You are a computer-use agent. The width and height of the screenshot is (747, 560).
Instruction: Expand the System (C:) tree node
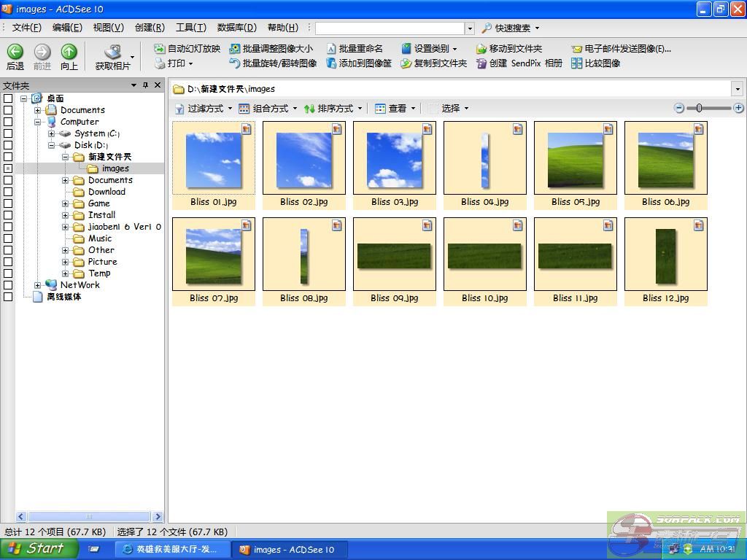52,134
